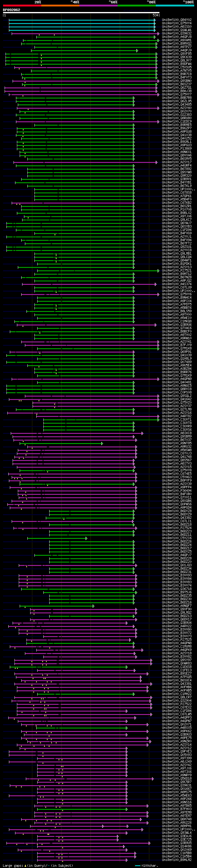Open hit UniRef100_Q1WLW1
The image size is (197, 868).
[177, 30]
